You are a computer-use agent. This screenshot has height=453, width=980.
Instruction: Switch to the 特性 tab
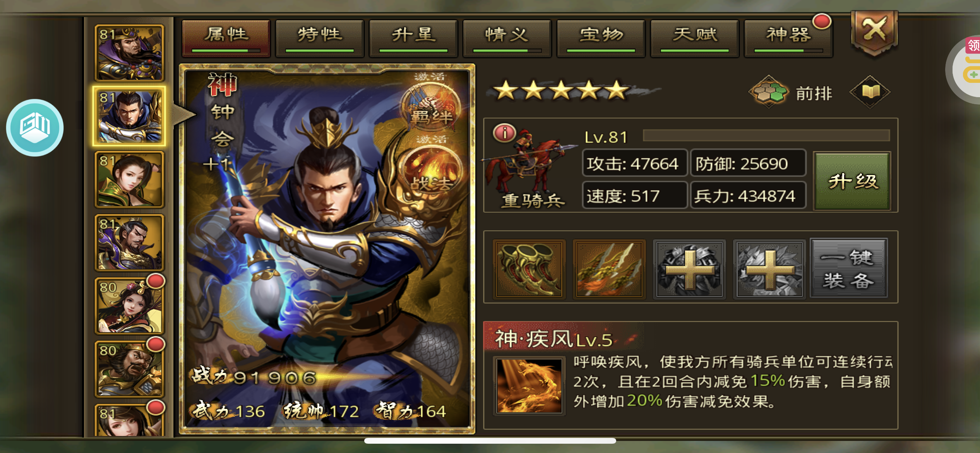(320, 38)
